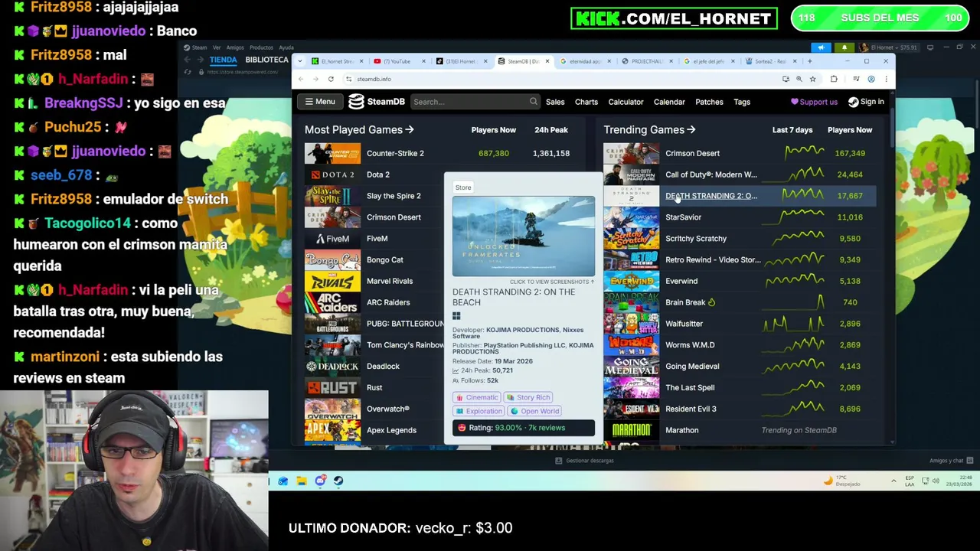This screenshot has width=980, height=551.
Task: Open ARC Raiders game icon
Action: coord(332,302)
